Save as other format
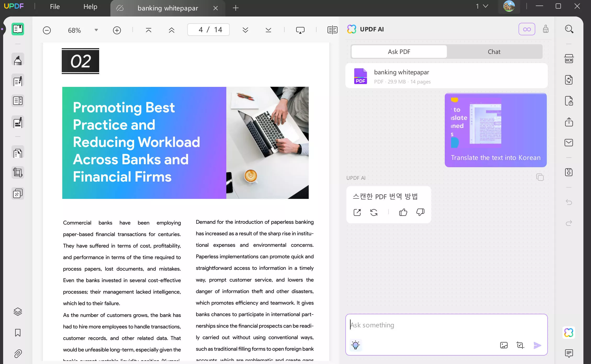 [x=569, y=172]
